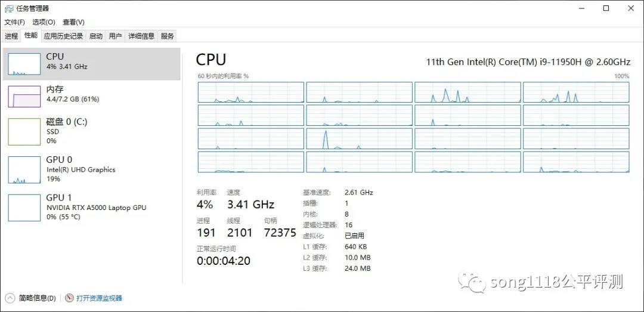The width and height of the screenshot is (644, 312).
Task: Switch to the 详细信息 tab
Action: point(141,36)
